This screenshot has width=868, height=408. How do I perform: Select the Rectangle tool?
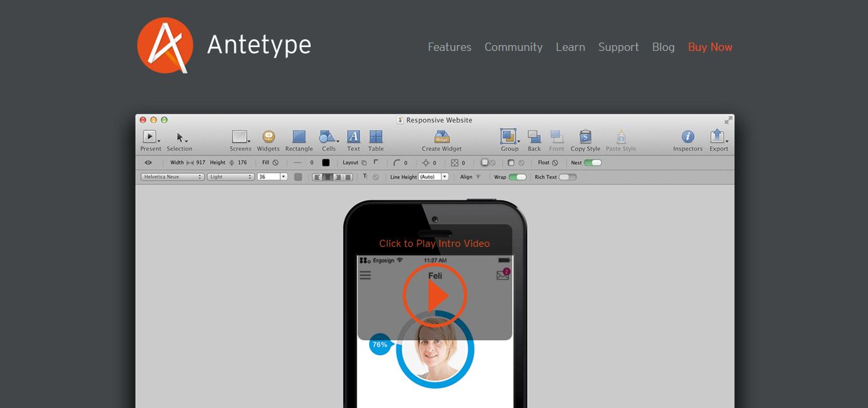[299, 137]
